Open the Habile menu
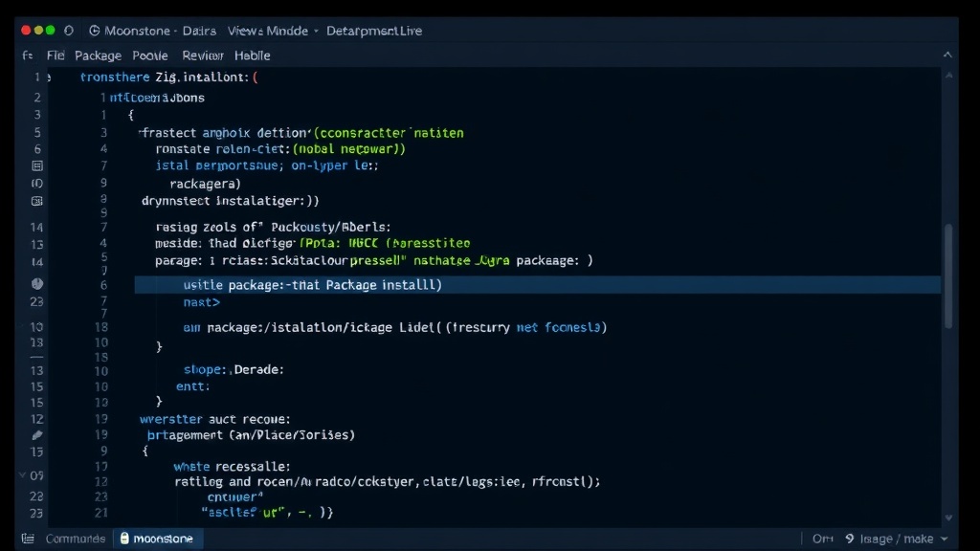The width and height of the screenshot is (980, 551). click(x=252, y=55)
